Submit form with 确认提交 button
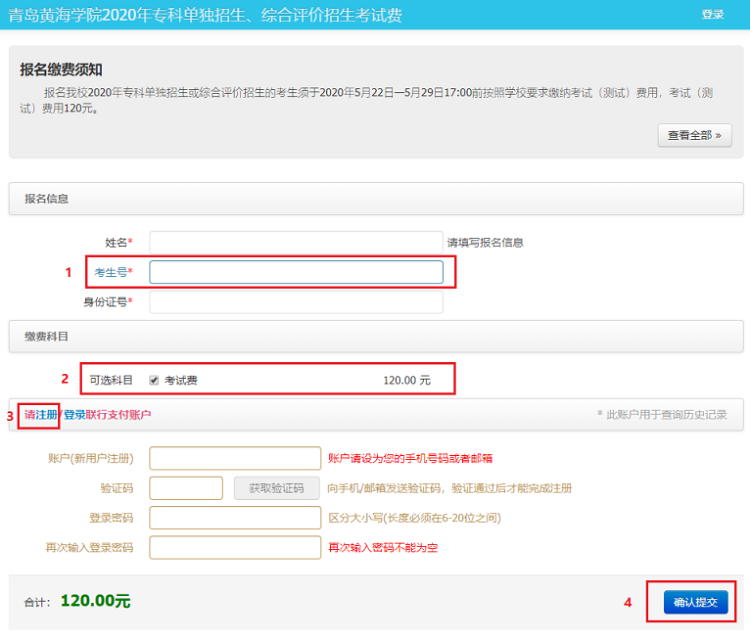Image resolution: width=750 pixels, height=639 pixels. pyautogui.click(x=695, y=602)
